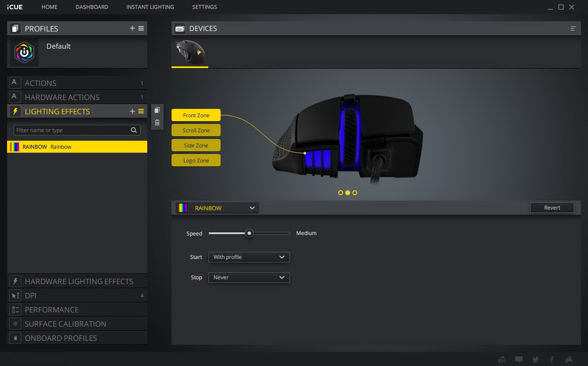588x366 pixels.
Task: Select the Scimitar mouse device thumbnail
Action: 190,52
